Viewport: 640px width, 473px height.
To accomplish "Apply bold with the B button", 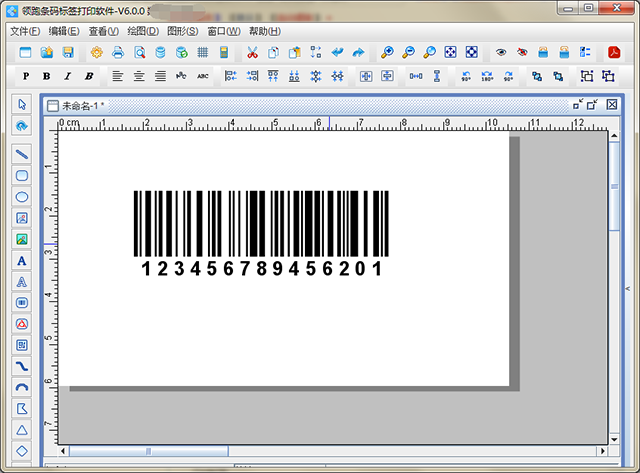I will [47, 76].
